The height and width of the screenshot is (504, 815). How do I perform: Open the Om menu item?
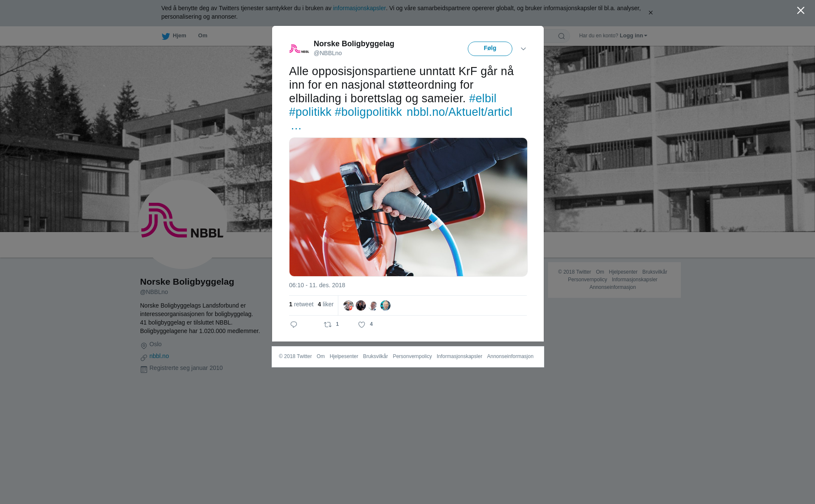[202, 36]
